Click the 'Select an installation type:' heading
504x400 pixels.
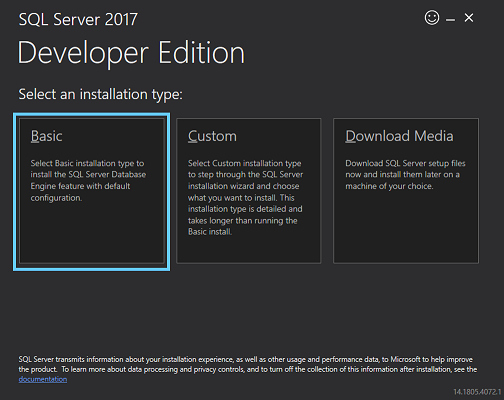coord(101,94)
